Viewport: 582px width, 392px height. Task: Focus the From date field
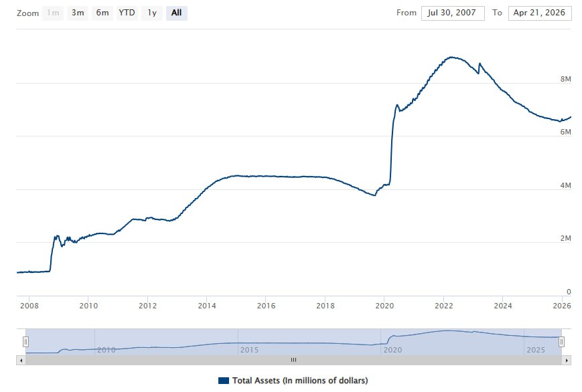point(453,13)
